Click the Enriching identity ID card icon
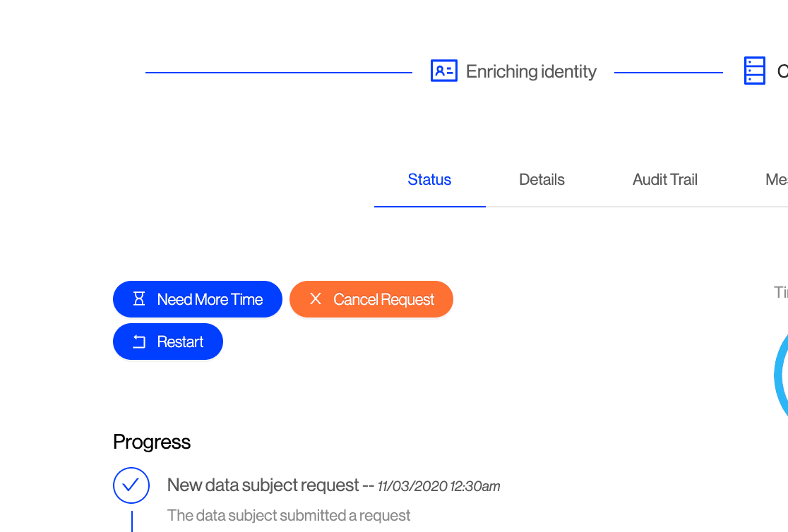 coord(444,71)
